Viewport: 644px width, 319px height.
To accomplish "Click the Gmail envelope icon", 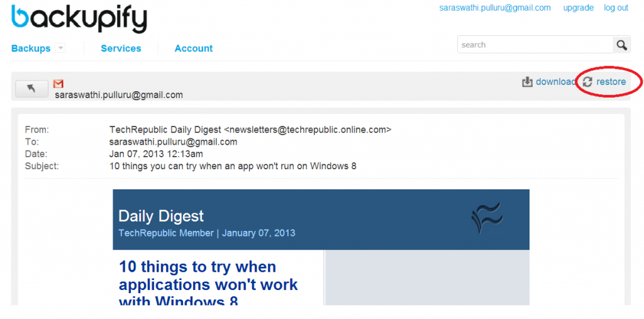I will click(58, 84).
